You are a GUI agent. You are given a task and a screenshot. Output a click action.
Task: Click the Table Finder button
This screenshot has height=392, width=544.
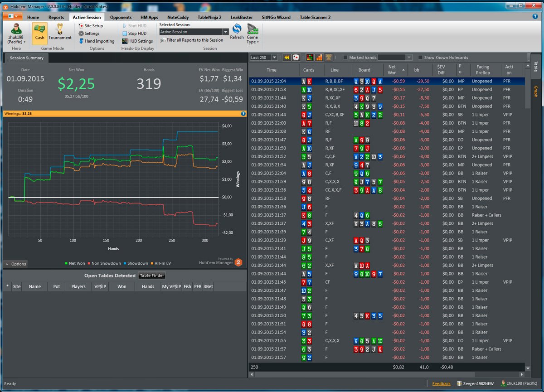coord(152,276)
